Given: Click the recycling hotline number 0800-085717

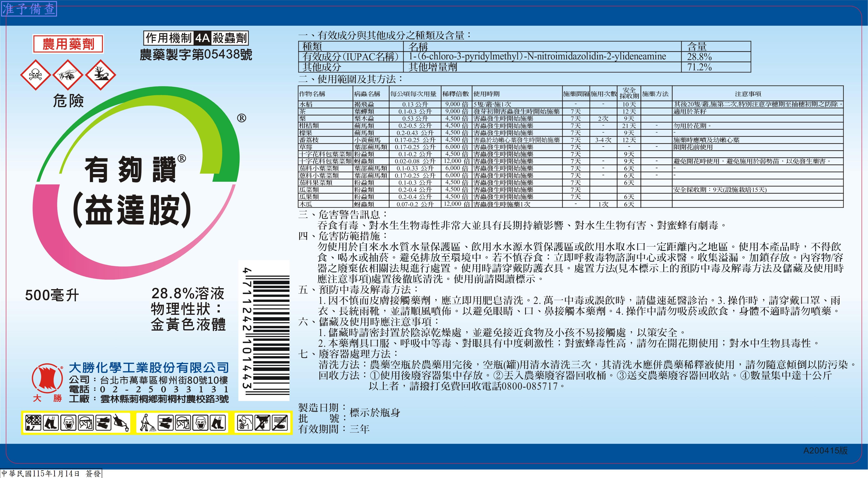Looking at the screenshot, I should click(530, 386).
